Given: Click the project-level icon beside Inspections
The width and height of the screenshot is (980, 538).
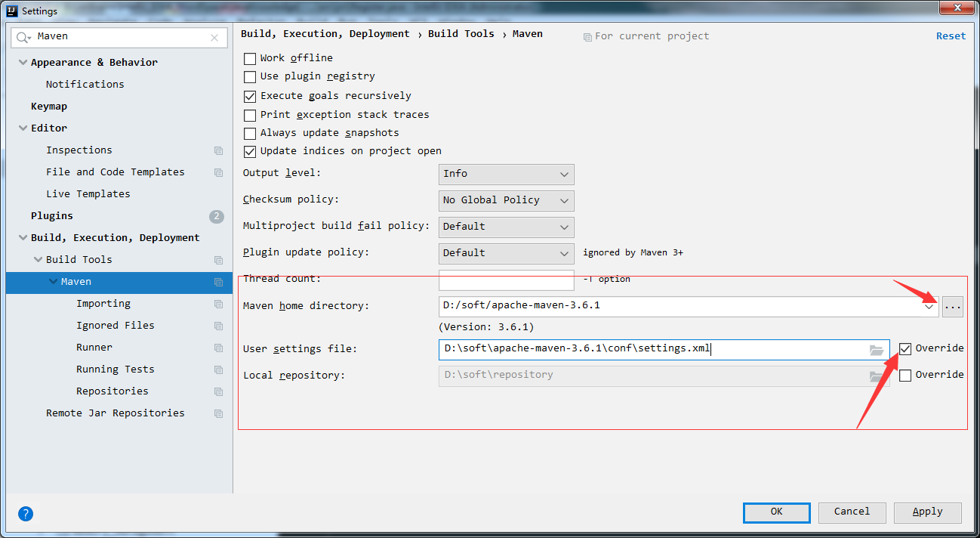Looking at the screenshot, I should tap(218, 150).
